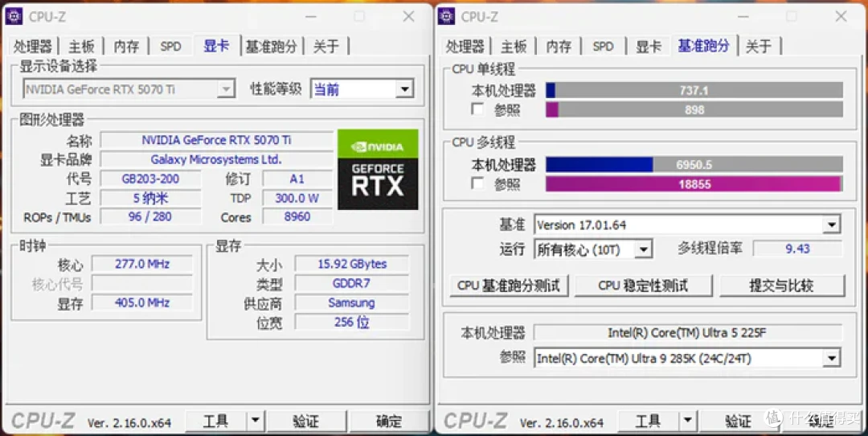Expand the 工具 arrow in right window
This screenshot has width=868, height=436.
(x=687, y=421)
